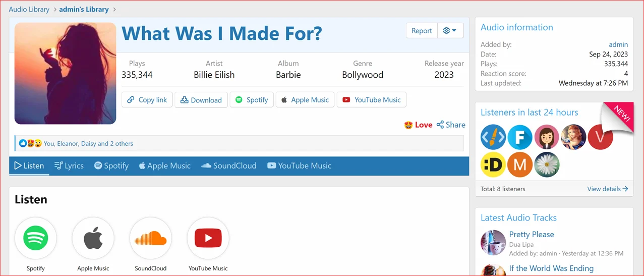The image size is (644, 276).
Task: Click the track cover art thumbnail
Action: point(66,73)
